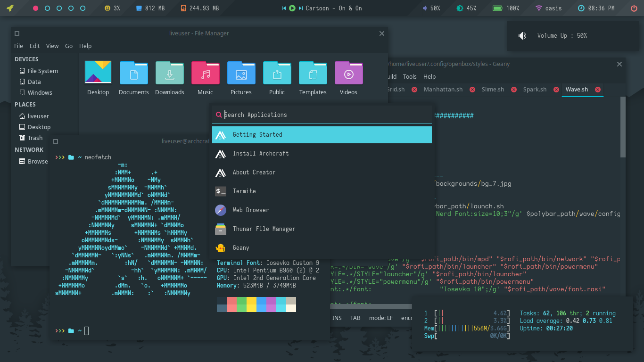Viewport: 644px width, 362px height.
Task: Open Help menu in File Manager
Action: pyautogui.click(x=85, y=46)
